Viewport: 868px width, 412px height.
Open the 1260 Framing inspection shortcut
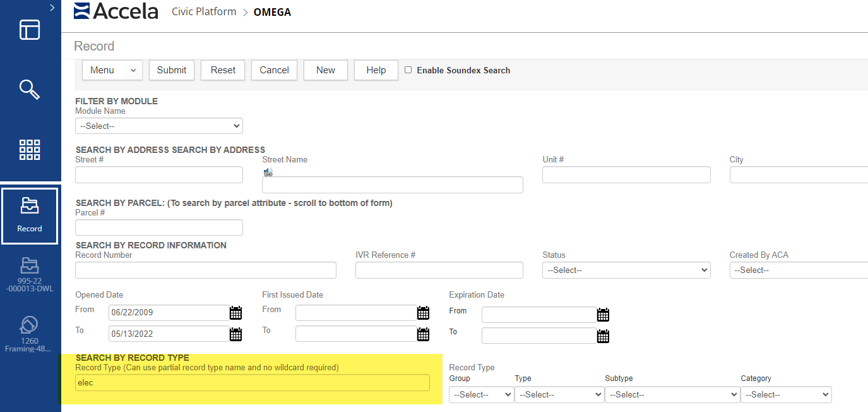pos(30,334)
